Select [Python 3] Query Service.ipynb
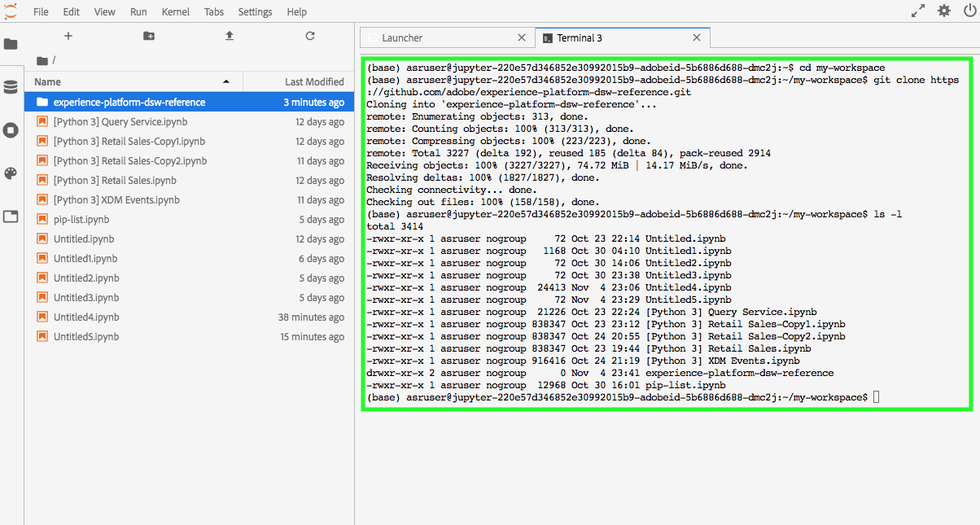The image size is (980, 525). coord(189,122)
